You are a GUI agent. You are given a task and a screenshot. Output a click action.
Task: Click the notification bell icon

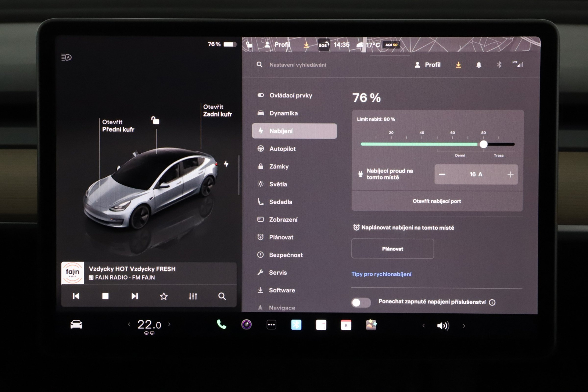click(478, 65)
